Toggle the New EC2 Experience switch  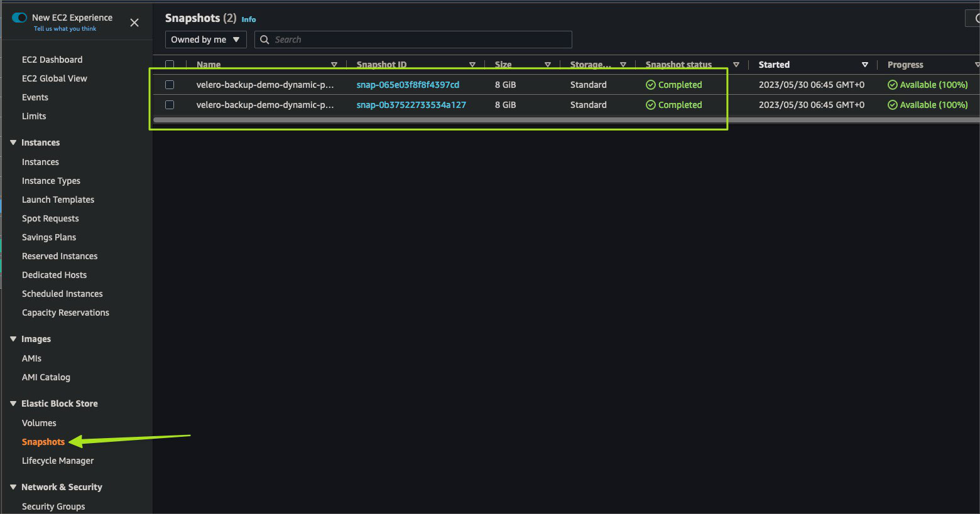[19, 18]
